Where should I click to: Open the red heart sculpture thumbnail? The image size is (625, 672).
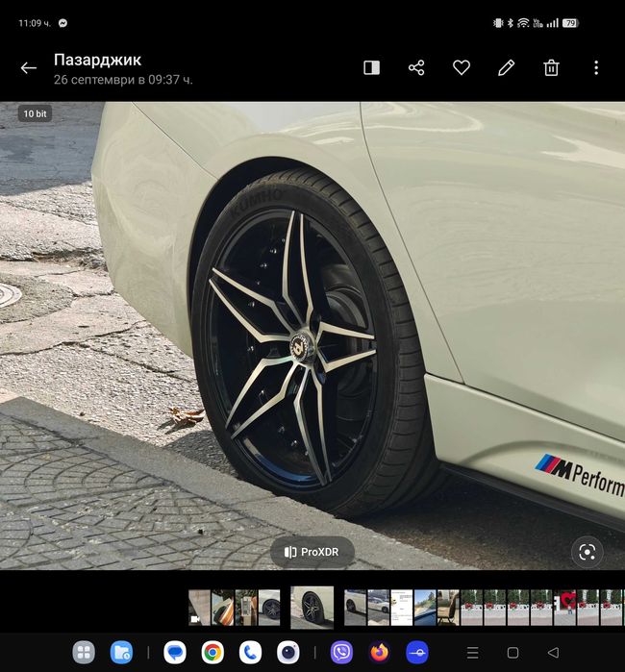pyautogui.click(x=564, y=608)
